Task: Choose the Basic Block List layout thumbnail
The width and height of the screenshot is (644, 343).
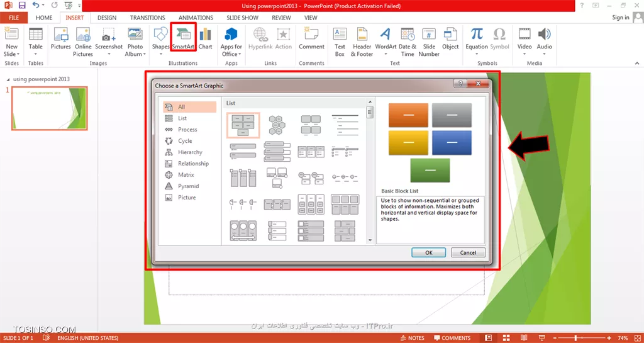Action: coord(243,125)
